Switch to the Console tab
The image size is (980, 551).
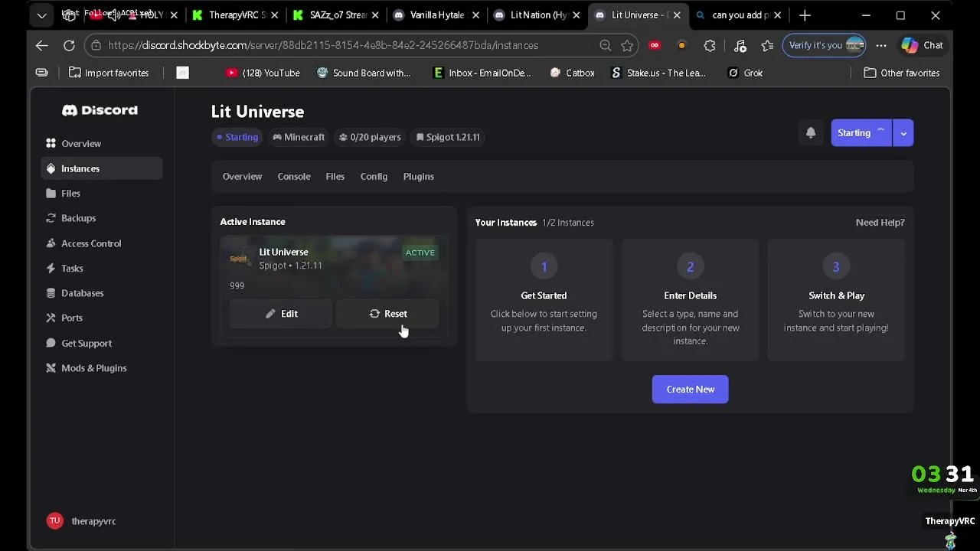pos(294,176)
